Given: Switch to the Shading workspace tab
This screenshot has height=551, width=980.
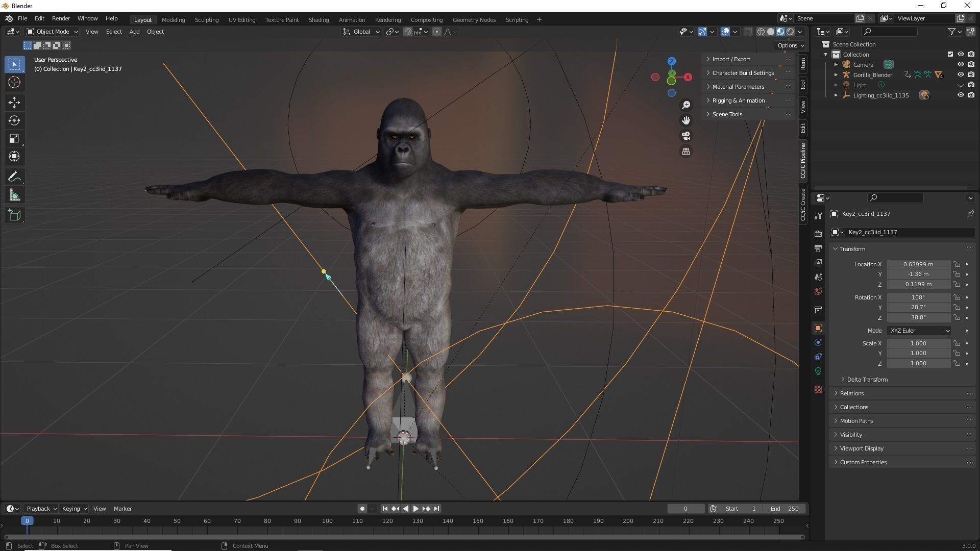Looking at the screenshot, I should [x=318, y=20].
